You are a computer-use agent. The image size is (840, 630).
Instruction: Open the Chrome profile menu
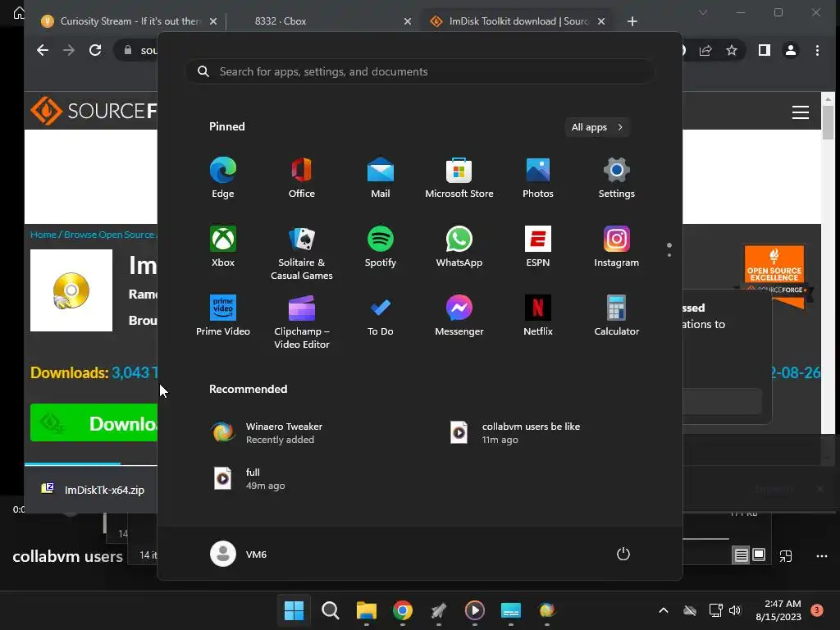point(791,50)
